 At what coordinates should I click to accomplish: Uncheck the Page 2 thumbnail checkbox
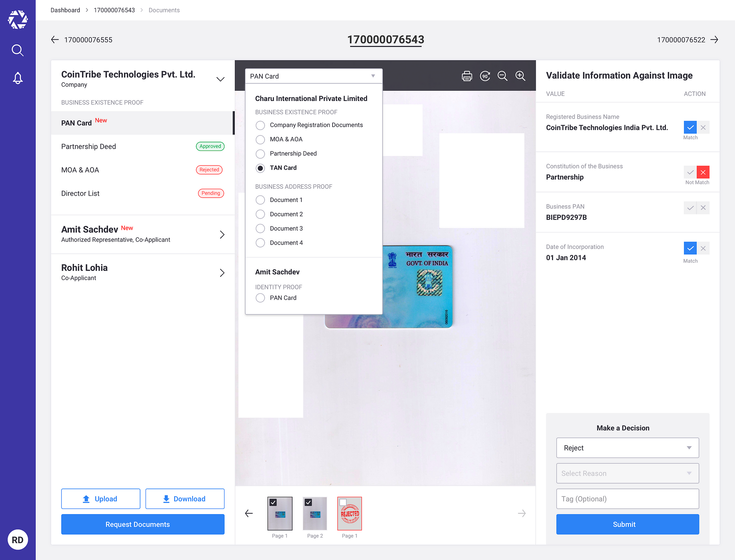pos(308,502)
